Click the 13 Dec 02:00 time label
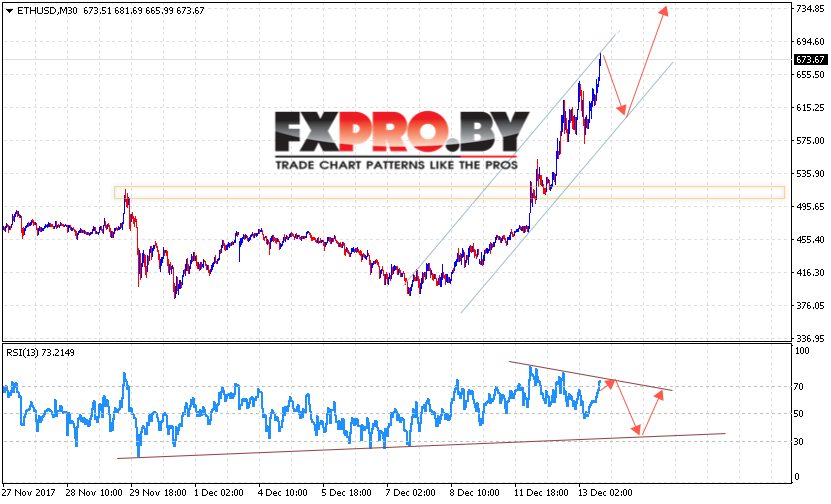The height and width of the screenshot is (504, 831). click(604, 492)
